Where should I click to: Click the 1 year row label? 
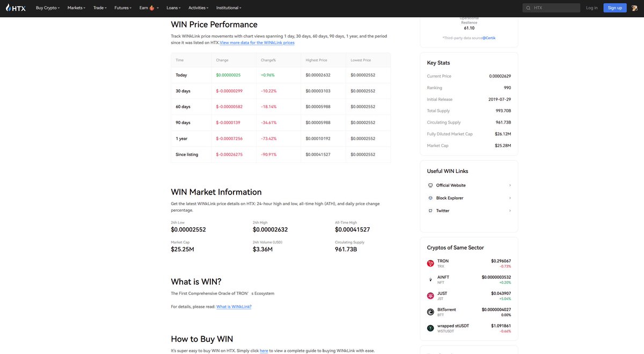(x=181, y=139)
